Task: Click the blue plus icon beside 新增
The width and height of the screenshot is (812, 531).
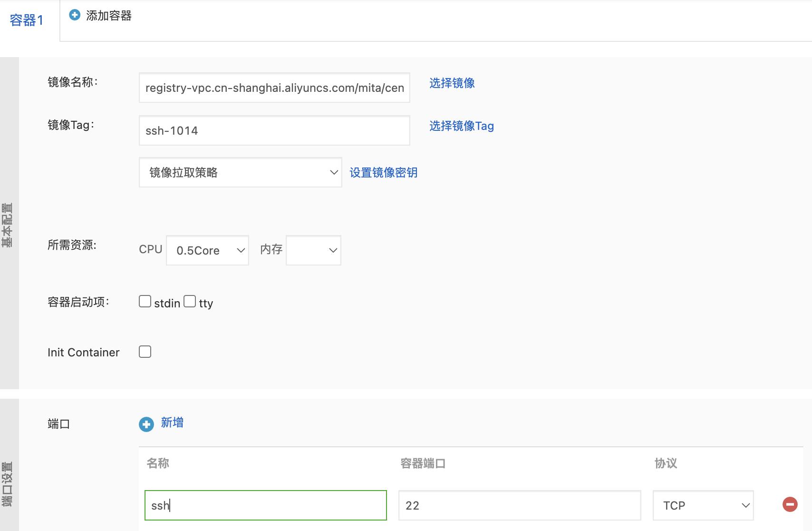Action: coord(146,424)
